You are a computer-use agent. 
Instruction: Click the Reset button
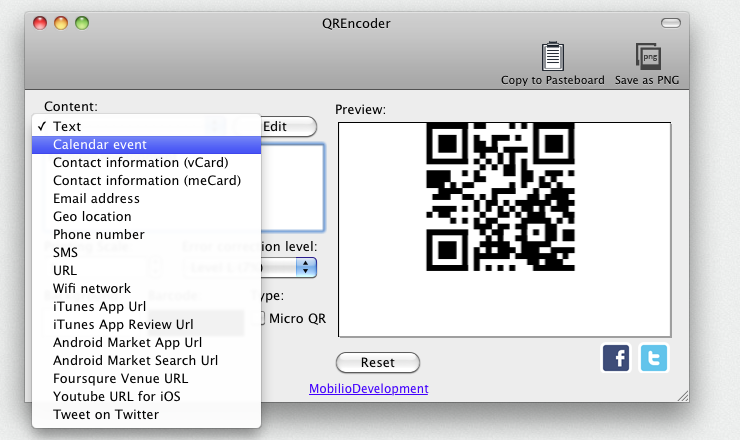pos(378,362)
